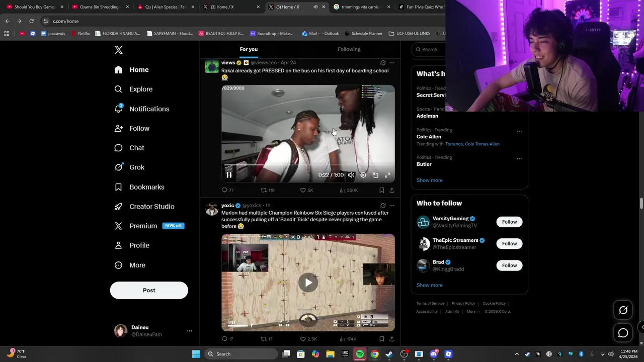This screenshot has height=362, width=644.
Task: Open Chat from the sidebar
Action: tap(129, 148)
